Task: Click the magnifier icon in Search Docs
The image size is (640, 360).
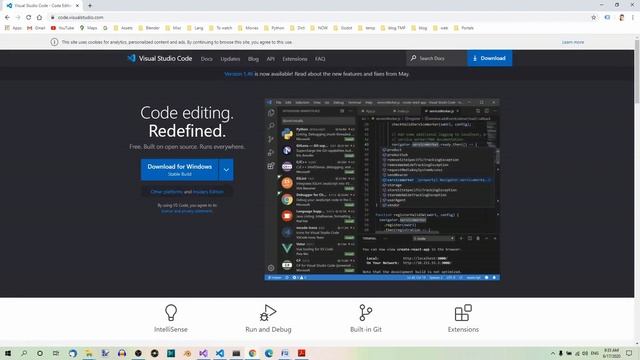Action: tap(413, 58)
